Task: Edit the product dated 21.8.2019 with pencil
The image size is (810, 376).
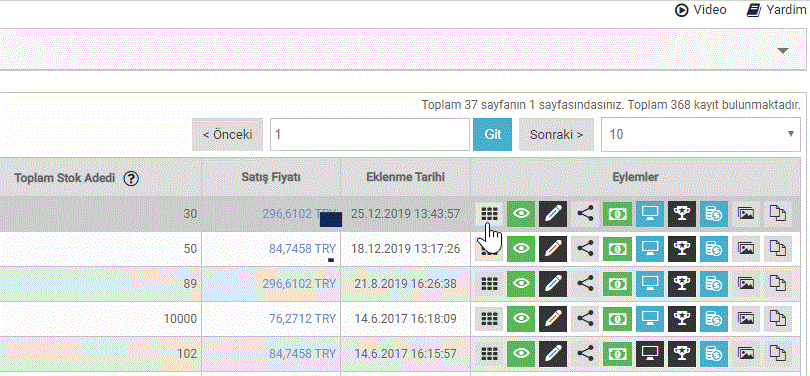Action: tap(553, 284)
